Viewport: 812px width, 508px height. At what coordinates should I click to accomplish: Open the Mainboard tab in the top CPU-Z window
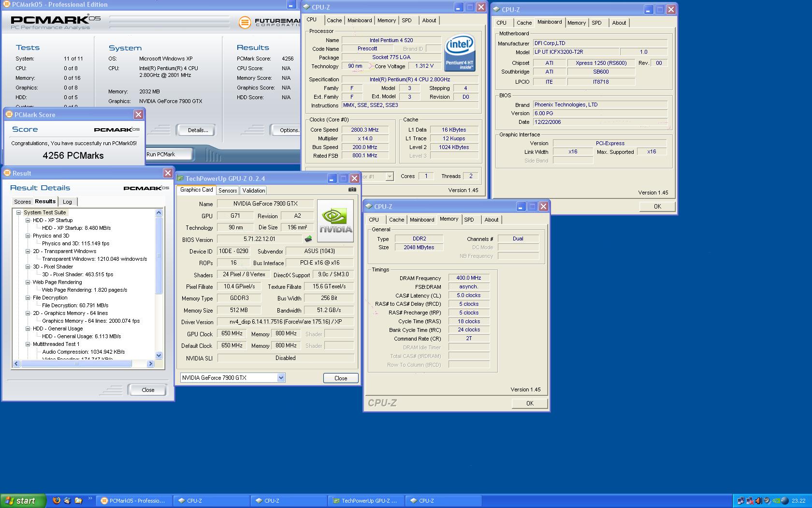click(x=360, y=20)
